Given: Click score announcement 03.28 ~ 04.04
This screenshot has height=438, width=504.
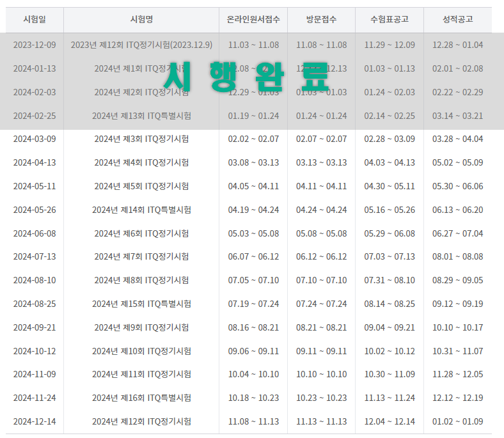Looking at the screenshot, I should pyautogui.click(x=458, y=139).
